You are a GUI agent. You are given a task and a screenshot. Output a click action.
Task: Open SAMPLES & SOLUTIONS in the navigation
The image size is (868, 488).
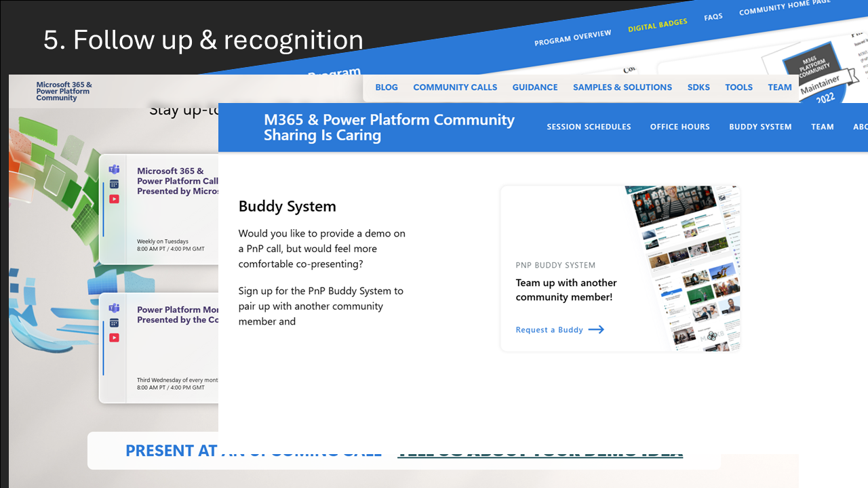click(623, 87)
